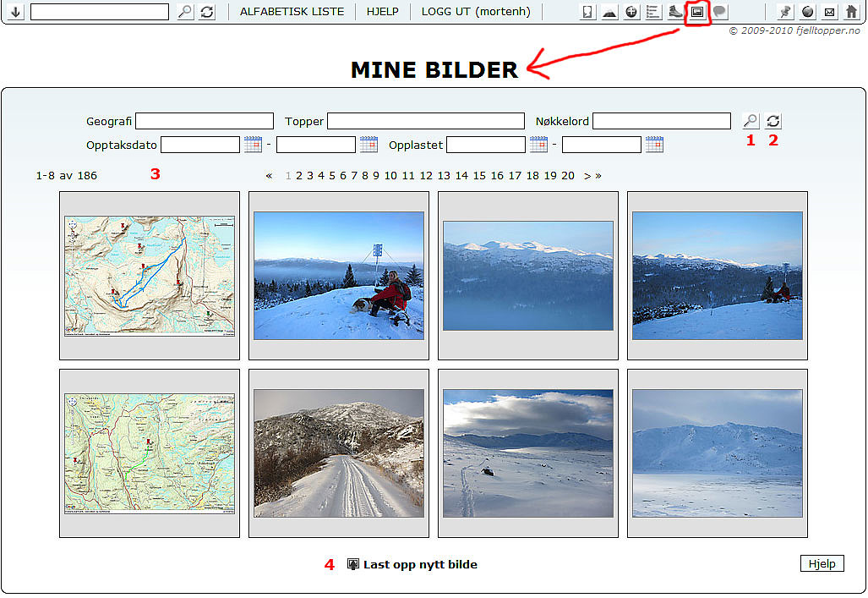Reset image filters with the refresh icon
The height and width of the screenshot is (598, 868).
point(773,121)
